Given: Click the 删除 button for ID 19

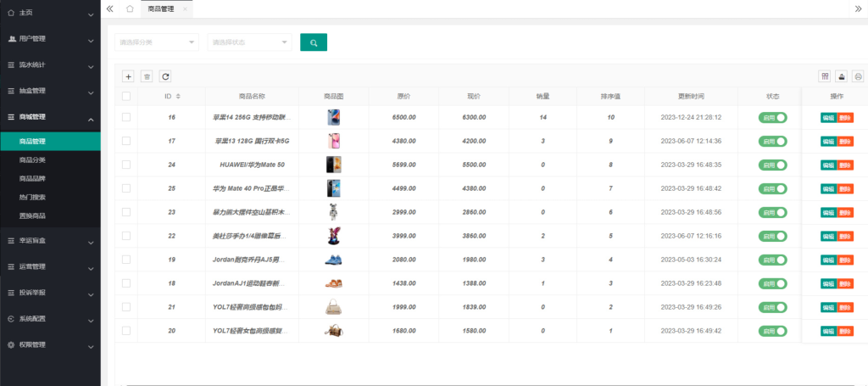Looking at the screenshot, I should click(x=845, y=260).
